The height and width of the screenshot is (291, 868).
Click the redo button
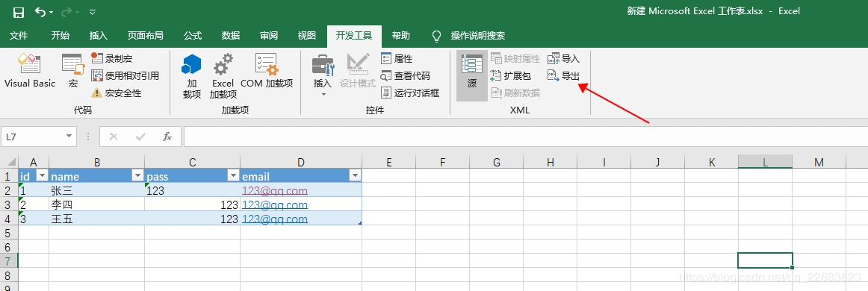pyautogui.click(x=67, y=12)
